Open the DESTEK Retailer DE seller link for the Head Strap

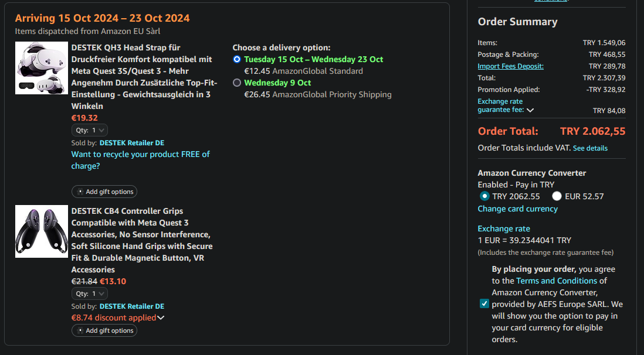click(x=131, y=142)
